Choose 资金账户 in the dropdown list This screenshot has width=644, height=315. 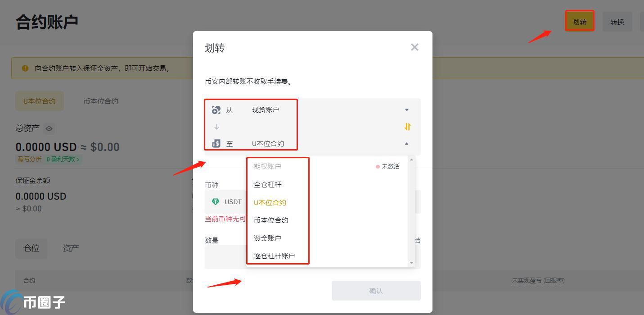click(267, 238)
